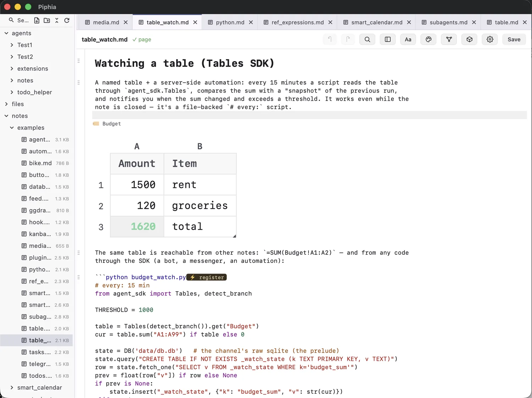
Task: Click the new folder icon in sidebar
Action: (x=47, y=20)
